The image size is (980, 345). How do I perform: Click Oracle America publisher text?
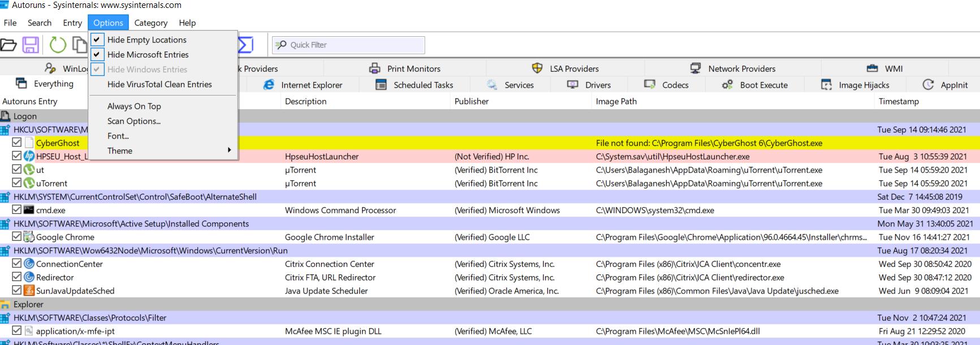click(x=507, y=291)
